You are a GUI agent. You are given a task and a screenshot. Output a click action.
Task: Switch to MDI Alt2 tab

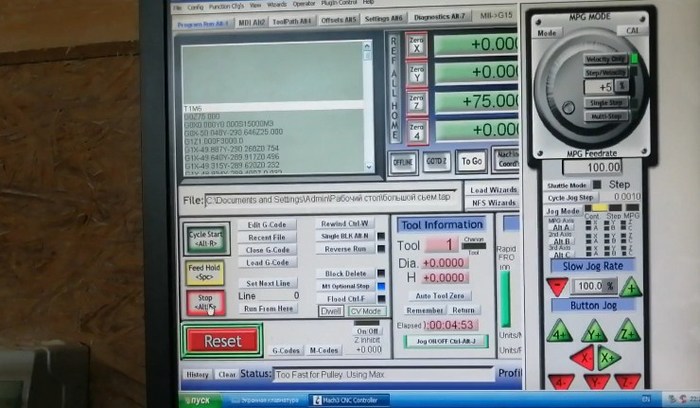pos(251,22)
